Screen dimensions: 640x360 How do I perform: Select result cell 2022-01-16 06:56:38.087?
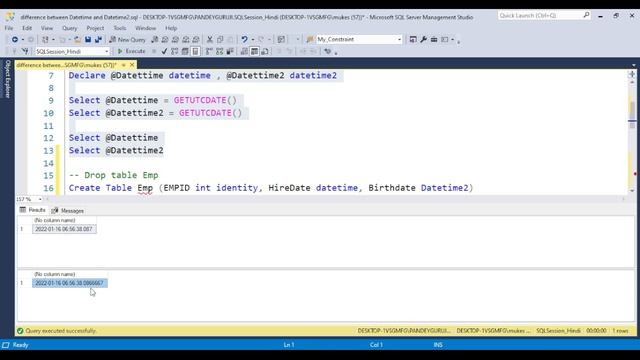click(64, 229)
